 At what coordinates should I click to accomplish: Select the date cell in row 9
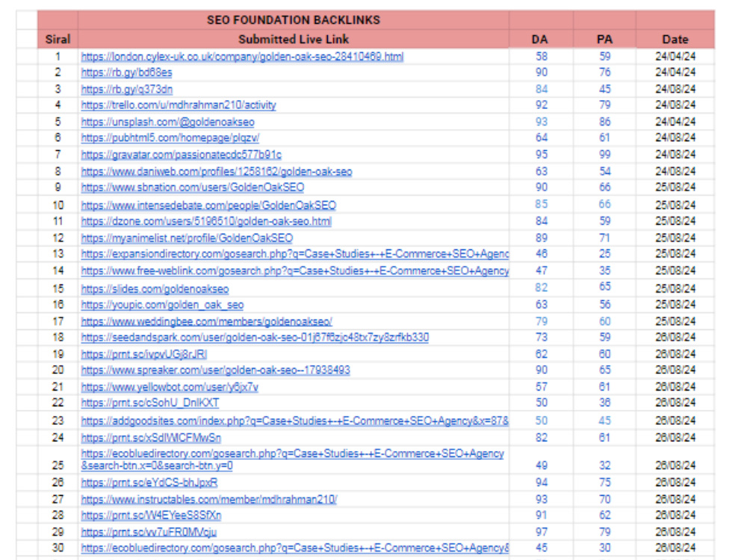pos(675,187)
